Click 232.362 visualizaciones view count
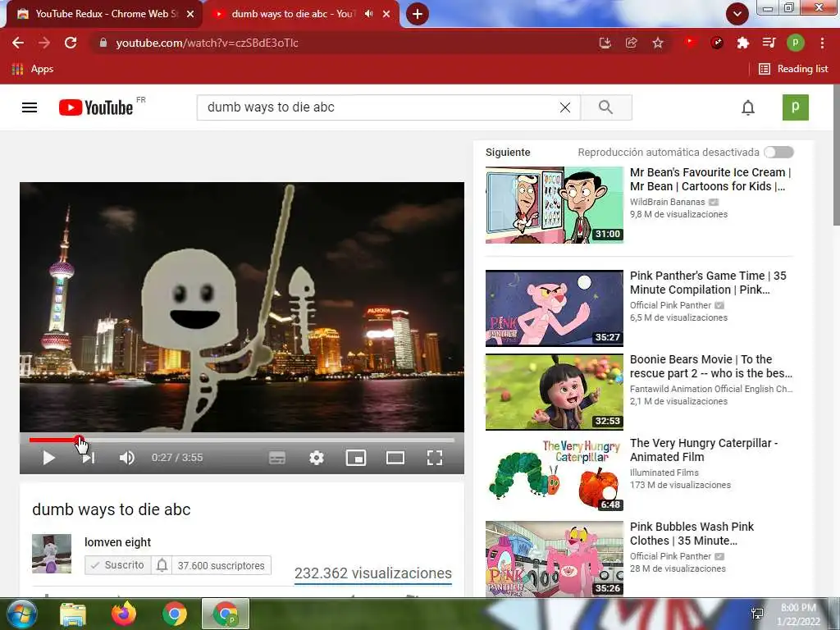This screenshot has height=630, width=840. tap(373, 573)
